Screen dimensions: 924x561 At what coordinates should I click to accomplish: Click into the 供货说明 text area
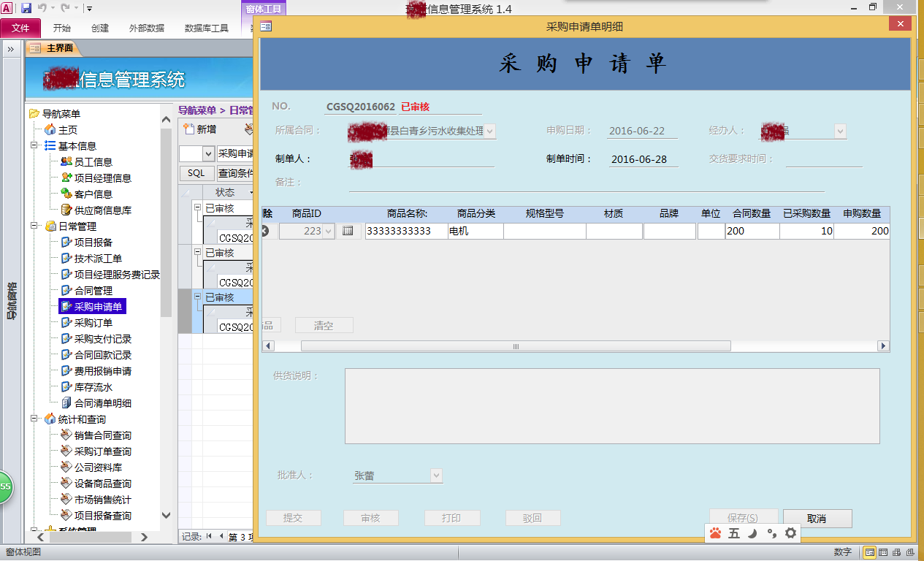click(612, 406)
